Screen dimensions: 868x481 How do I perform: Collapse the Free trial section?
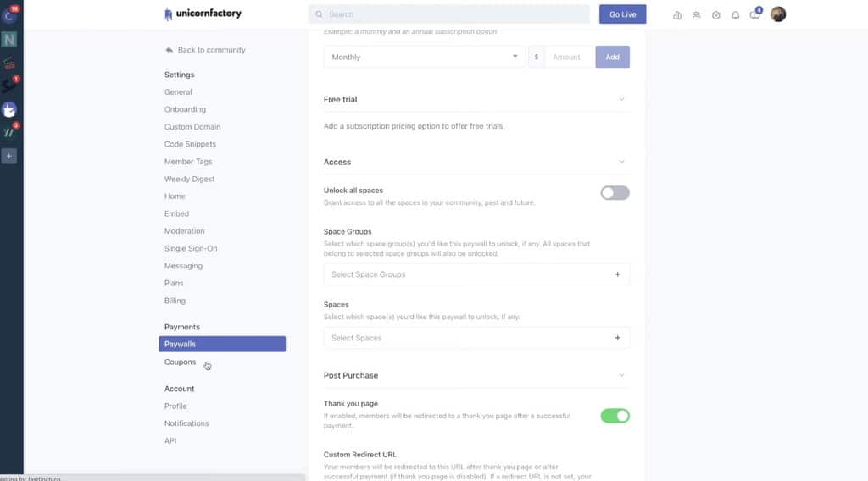point(621,99)
